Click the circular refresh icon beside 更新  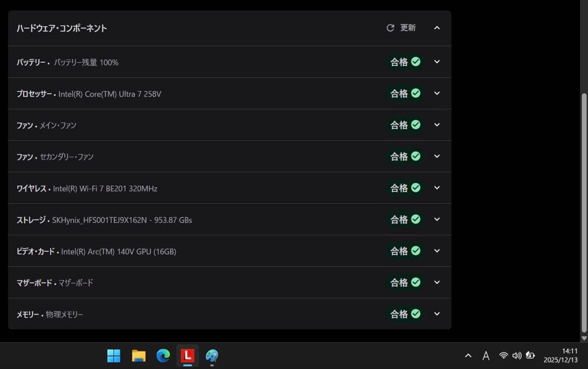(x=390, y=28)
